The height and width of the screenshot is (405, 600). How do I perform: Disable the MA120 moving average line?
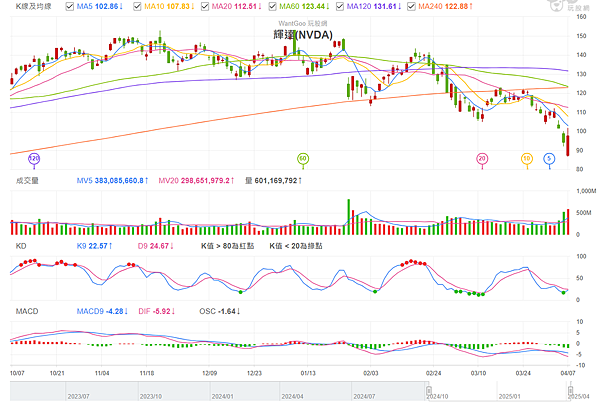coord(339,7)
